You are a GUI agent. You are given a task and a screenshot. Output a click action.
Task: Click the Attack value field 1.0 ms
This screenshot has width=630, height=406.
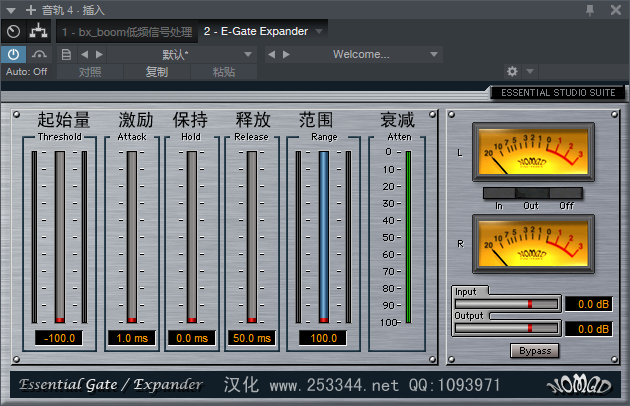coord(132,338)
